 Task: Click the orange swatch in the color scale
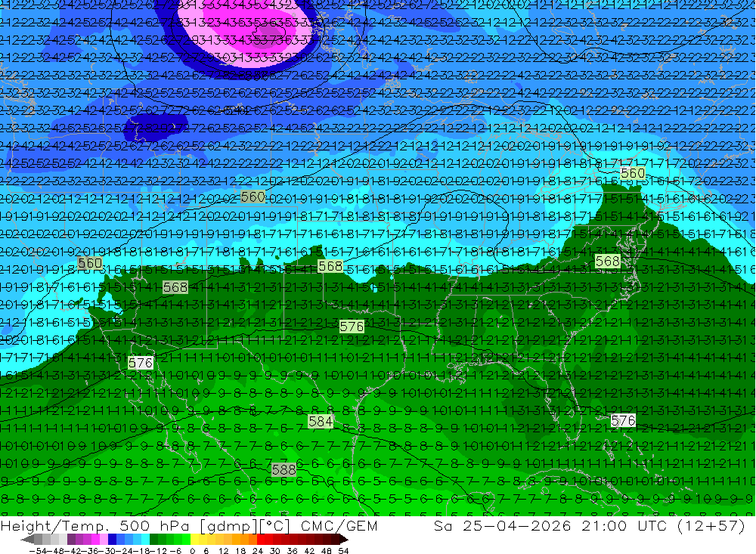tap(244, 540)
